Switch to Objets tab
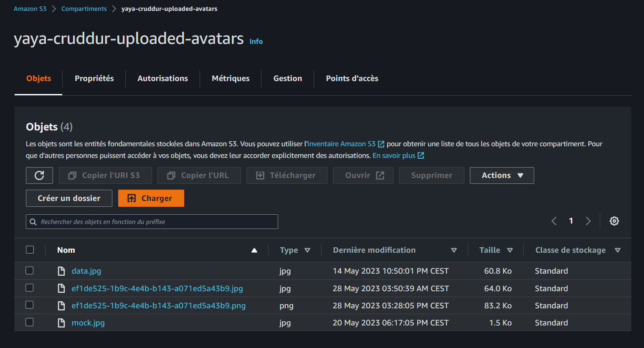 pos(38,79)
